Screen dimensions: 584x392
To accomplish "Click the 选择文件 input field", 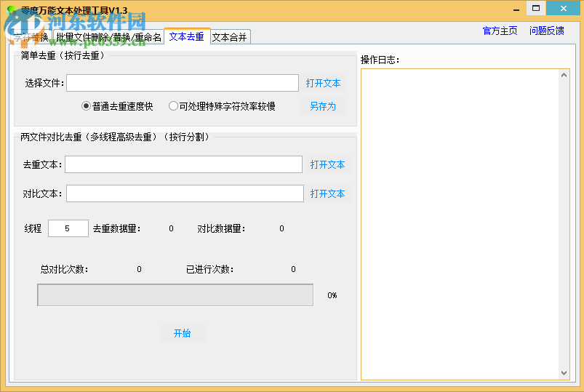I will (x=183, y=83).
